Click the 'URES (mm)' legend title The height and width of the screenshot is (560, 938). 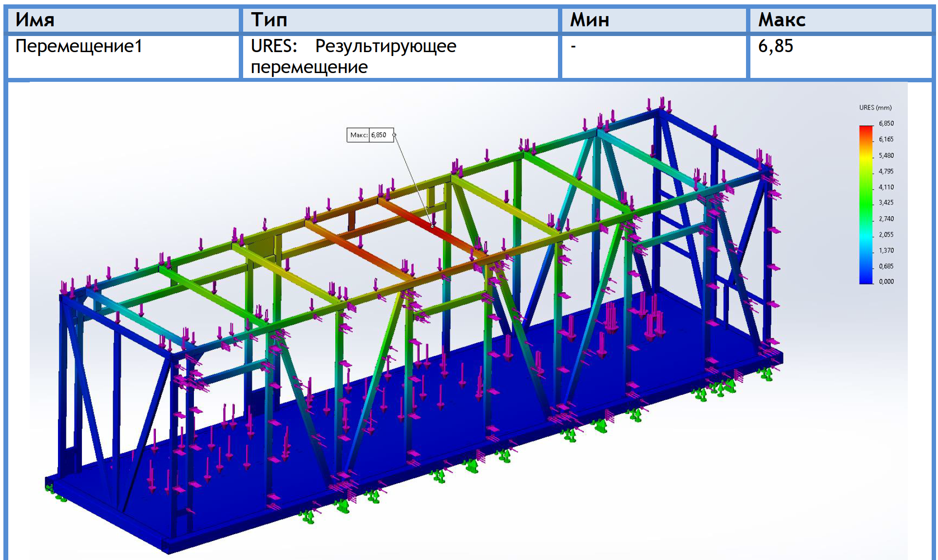(875, 108)
